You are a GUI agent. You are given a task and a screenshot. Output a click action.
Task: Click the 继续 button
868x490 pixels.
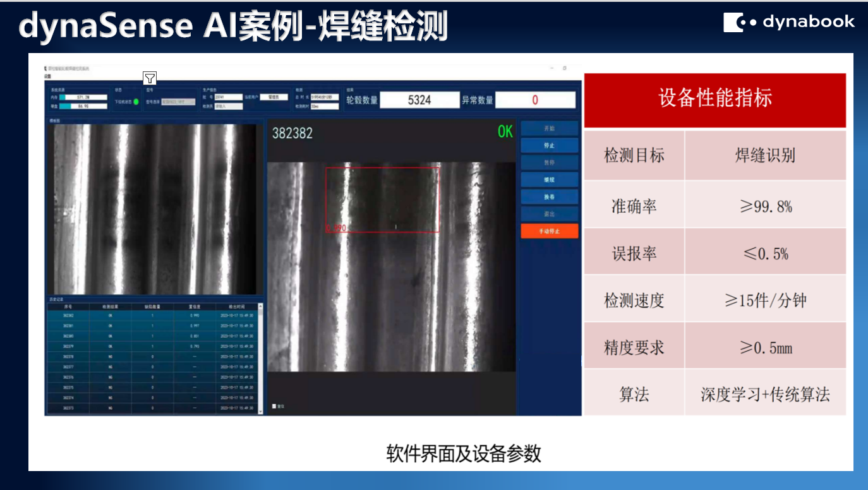(549, 179)
